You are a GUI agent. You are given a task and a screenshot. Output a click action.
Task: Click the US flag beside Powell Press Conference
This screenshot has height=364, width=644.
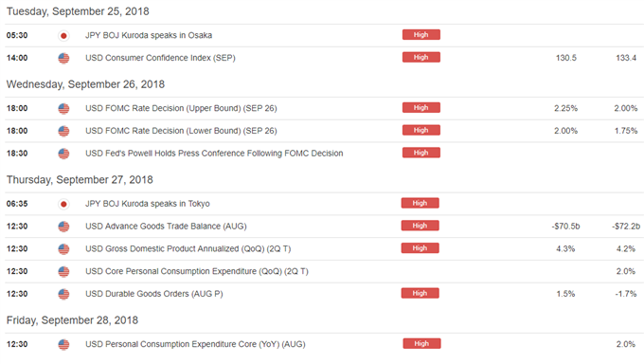coord(63,154)
